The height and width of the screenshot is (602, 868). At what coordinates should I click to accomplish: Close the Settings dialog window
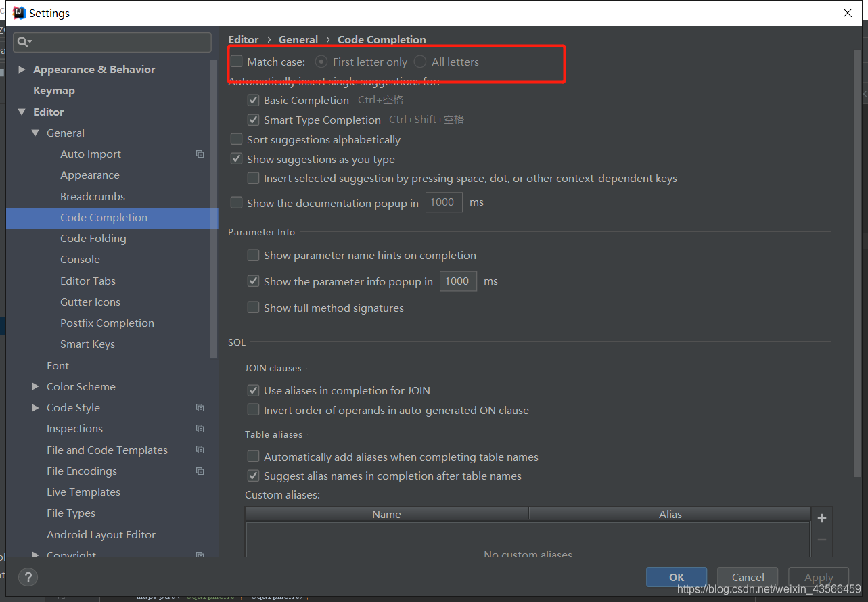848,13
